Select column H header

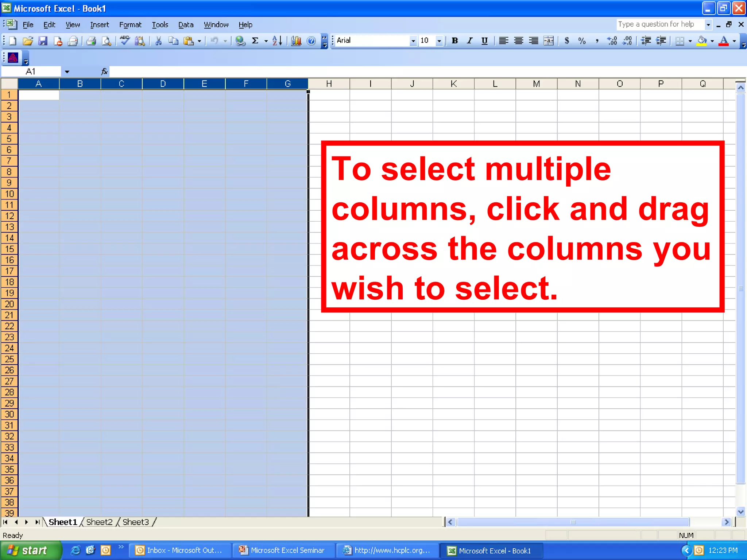pos(329,84)
